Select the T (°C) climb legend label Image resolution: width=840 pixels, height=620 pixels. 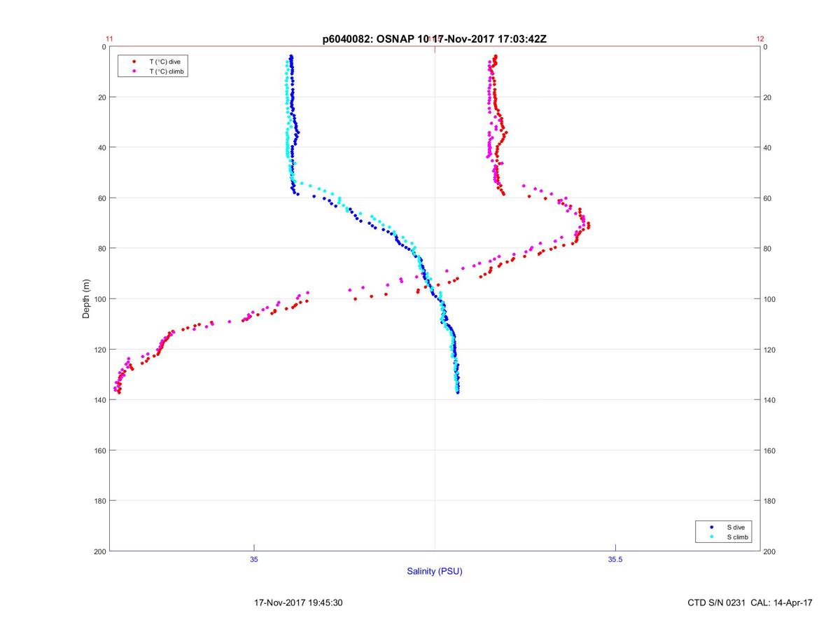pyautogui.click(x=167, y=71)
